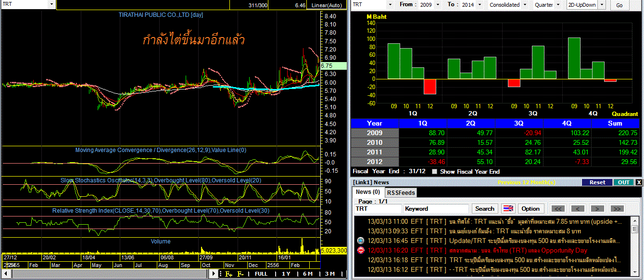Click the Go button

tap(619, 5)
